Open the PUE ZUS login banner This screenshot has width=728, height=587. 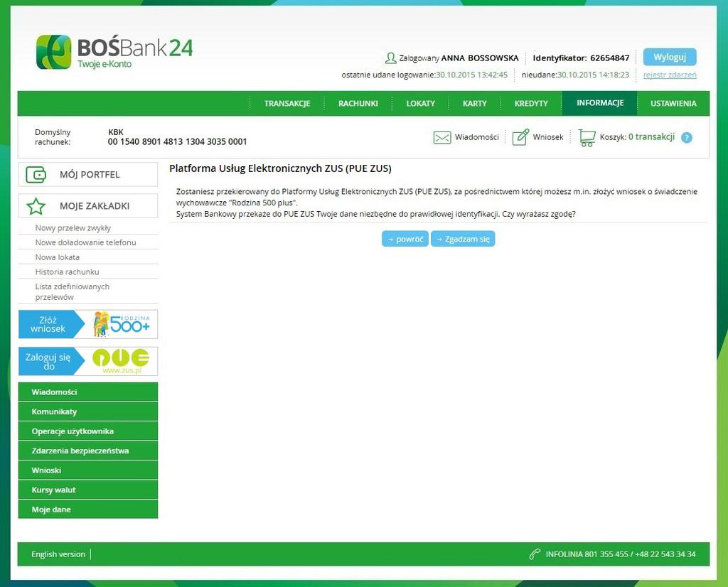(88, 361)
